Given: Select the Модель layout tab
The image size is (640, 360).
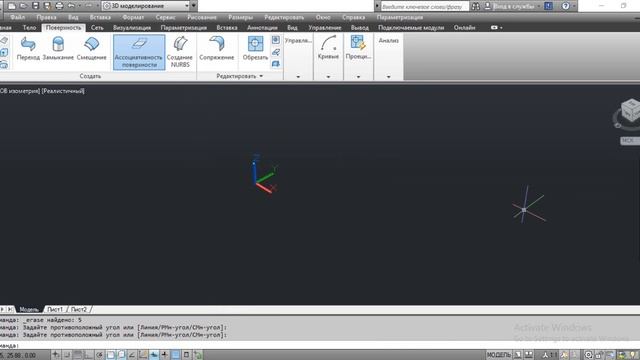Looking at the screenshot, I should [29, 309].
